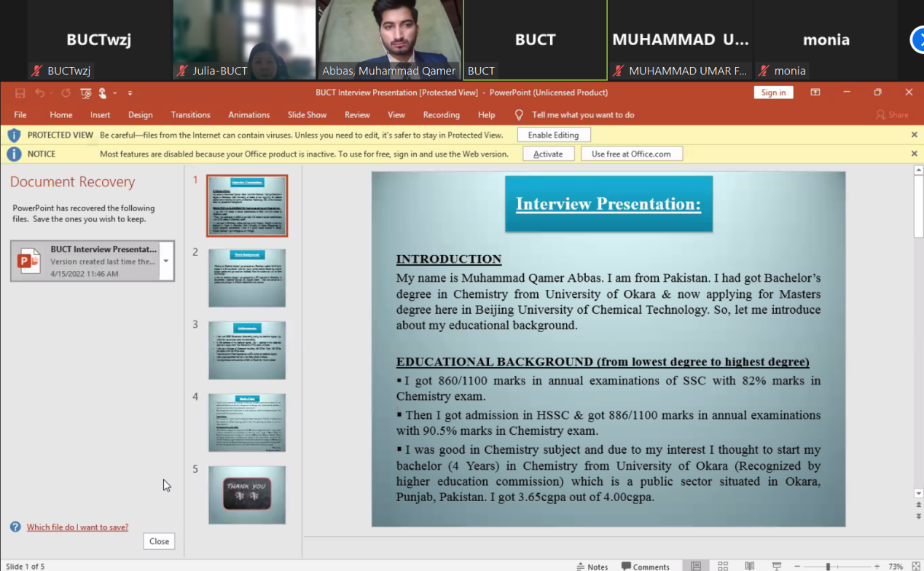This screenshot has width=924, height=571.
Task: Open Ribbon Display Options icon
Action: pyautogui.click(x=815, y=92)
